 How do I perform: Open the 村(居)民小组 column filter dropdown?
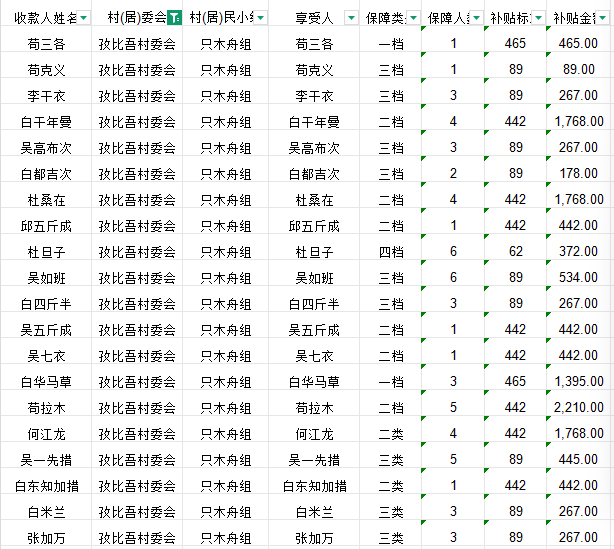tap(260, 18)
